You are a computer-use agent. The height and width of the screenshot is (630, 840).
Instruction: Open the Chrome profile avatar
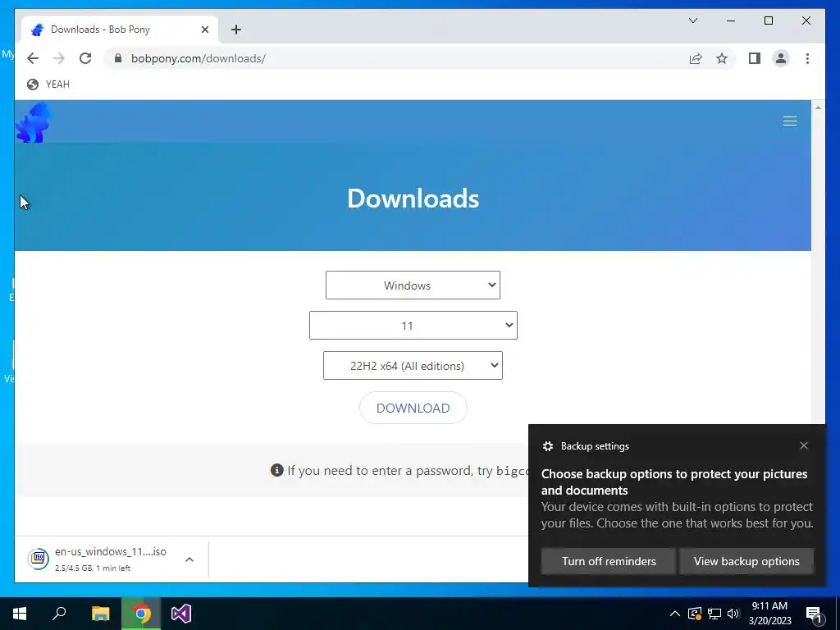click(781, 58)
